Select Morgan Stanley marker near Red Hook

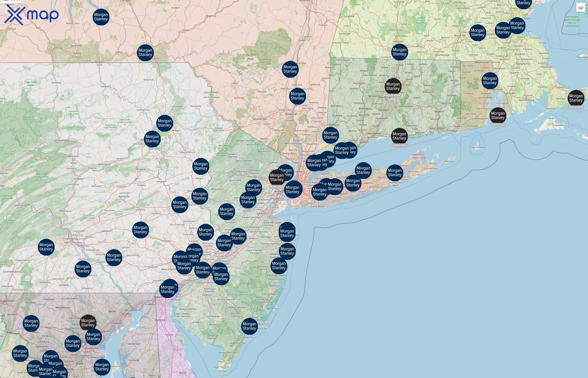click(290, 69)
